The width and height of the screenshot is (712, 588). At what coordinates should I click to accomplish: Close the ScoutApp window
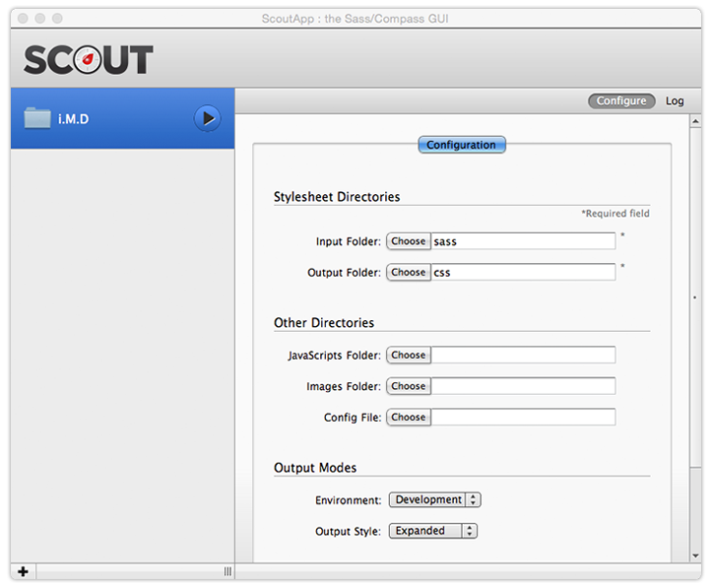[x=23, y=18]
